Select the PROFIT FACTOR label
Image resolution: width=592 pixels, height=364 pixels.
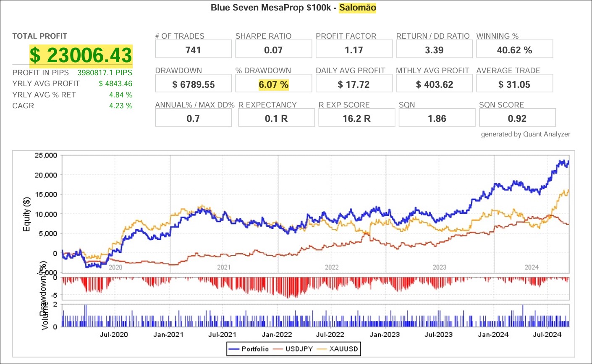[x=346, y=36]
